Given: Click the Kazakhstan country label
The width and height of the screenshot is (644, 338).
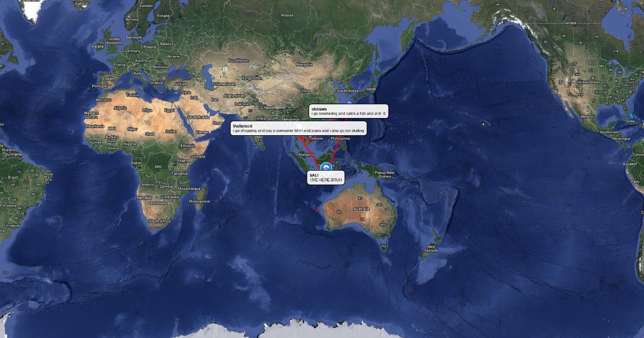Looking at the screenshot, I should (238, 61).
